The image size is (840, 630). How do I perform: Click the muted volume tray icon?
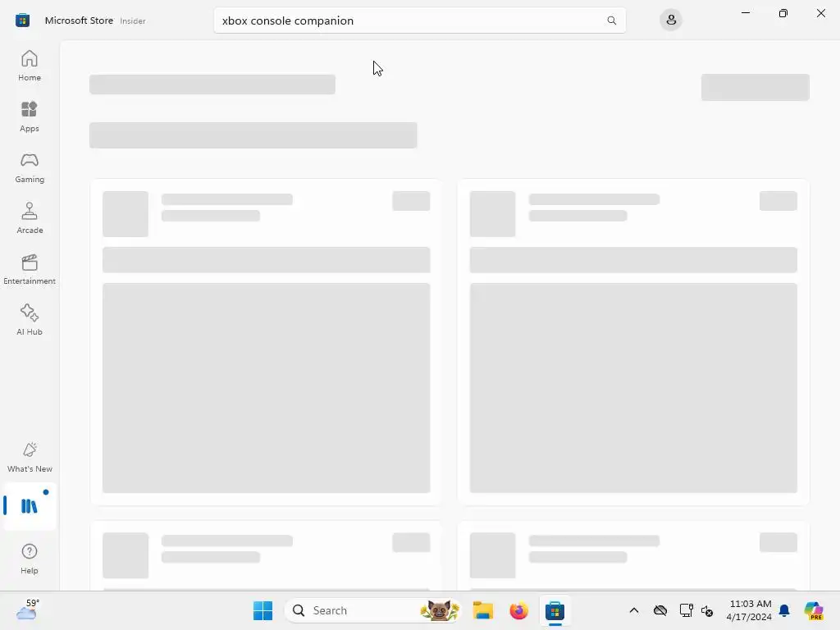pos(707,610)
